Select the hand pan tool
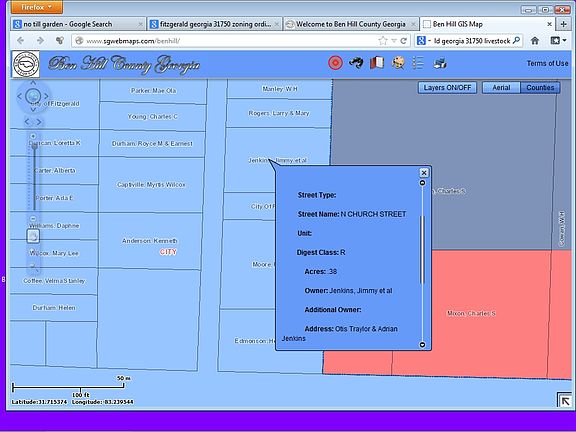This screenshot has width=576, height=432. click(33, 236)
